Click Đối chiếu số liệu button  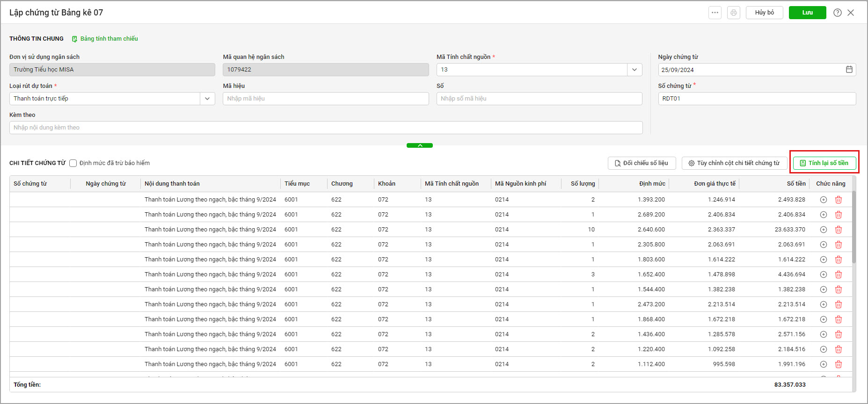tap(642, 163)
